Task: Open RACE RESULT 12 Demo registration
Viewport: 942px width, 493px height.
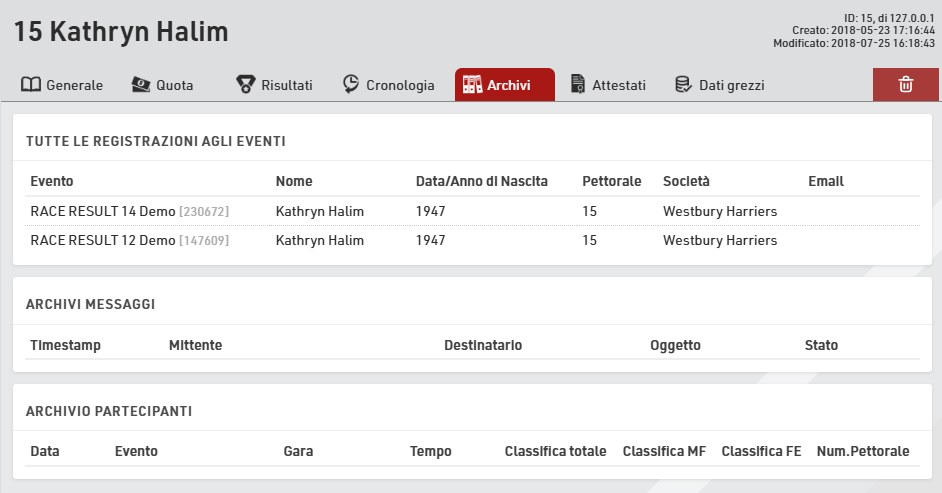Action: (102, 240)
